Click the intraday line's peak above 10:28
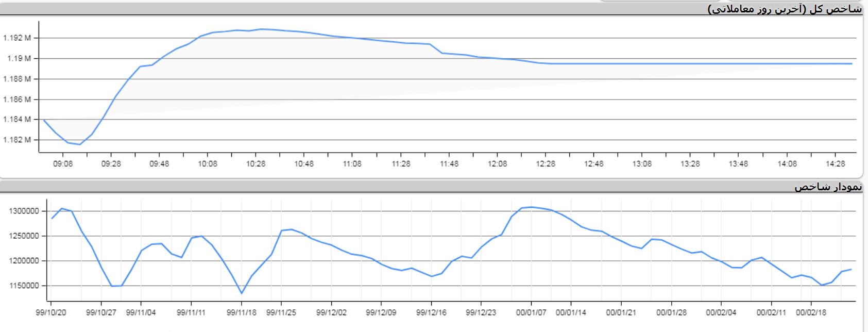 (x=262, y=29)
